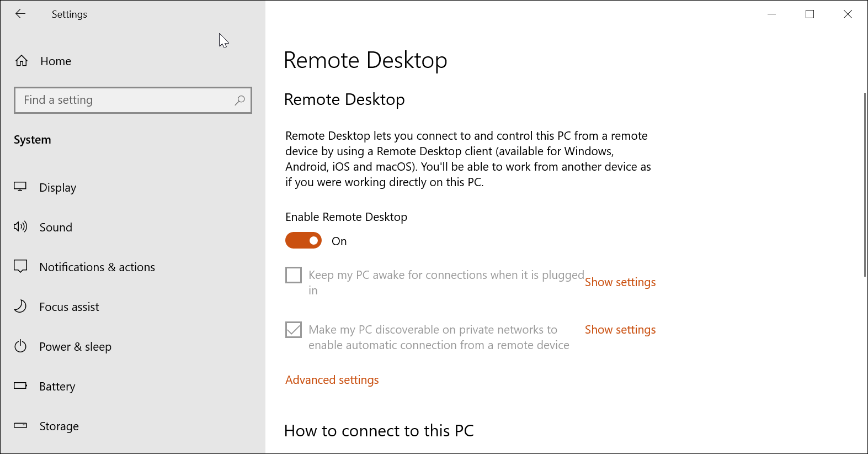The image size is (868, 454).
Task: Open Show settings for PC discoverability
Action: (620, 329)
